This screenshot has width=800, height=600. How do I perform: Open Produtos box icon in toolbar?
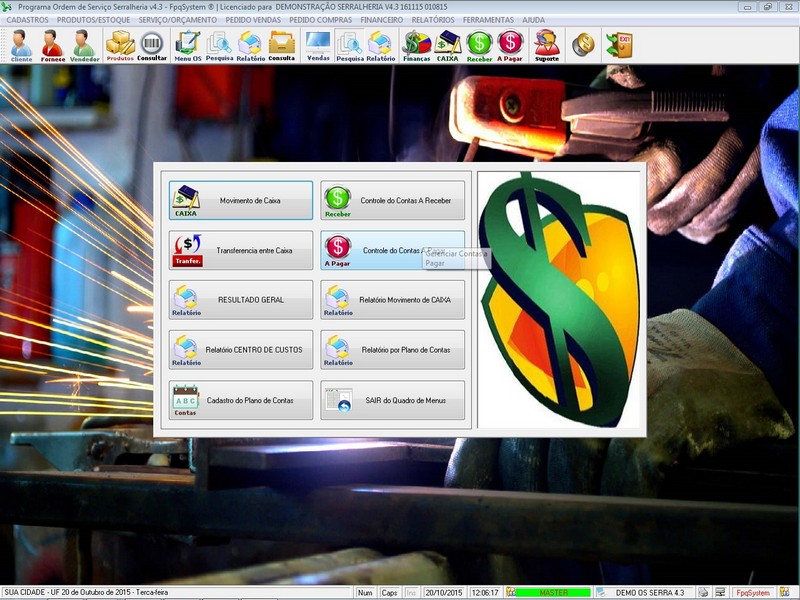(x=120, y=45)
